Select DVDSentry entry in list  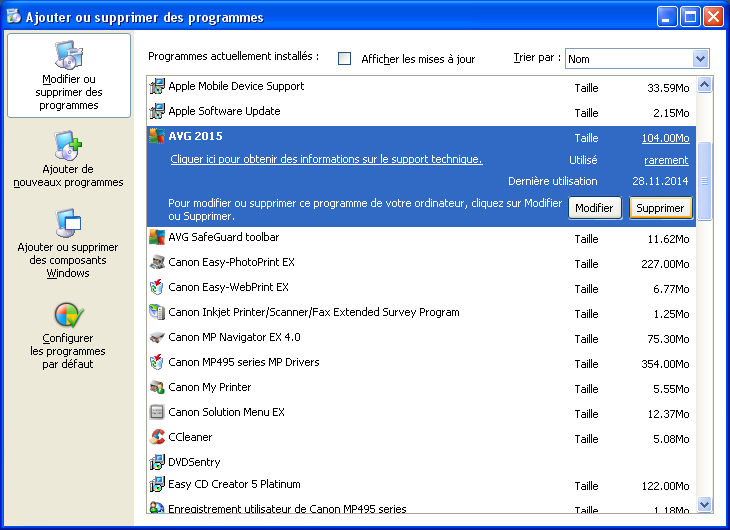pyautogui.click(x=421, y=462)
